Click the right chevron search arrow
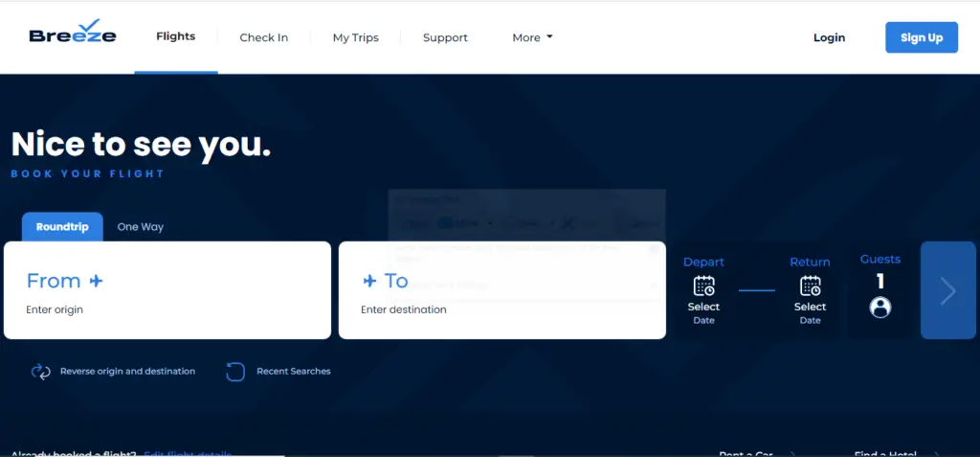The height and width of the screenshot is (457, 980). (948, 290)
